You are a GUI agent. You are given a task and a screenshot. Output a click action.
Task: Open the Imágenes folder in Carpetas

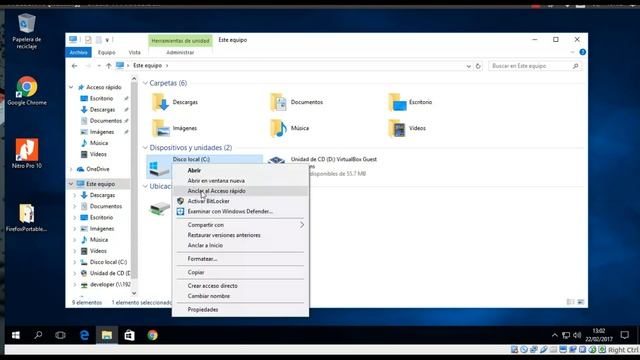click(x=174, y=128)
